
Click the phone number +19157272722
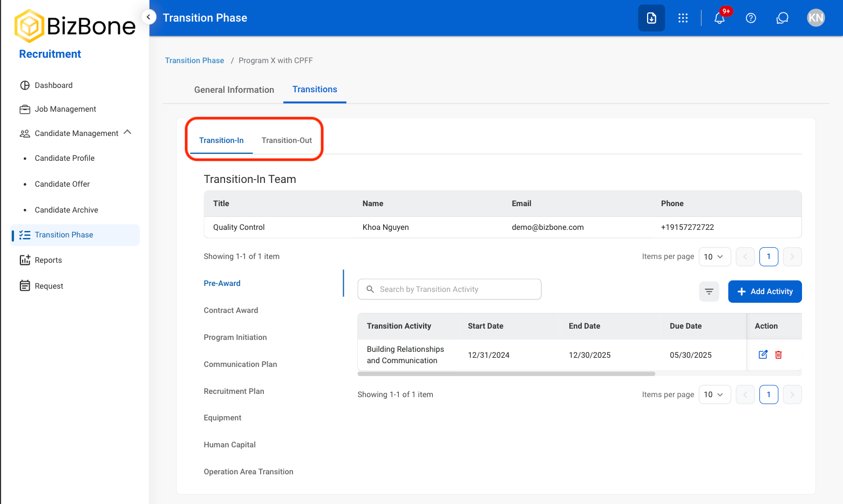[x=688, y=227]
